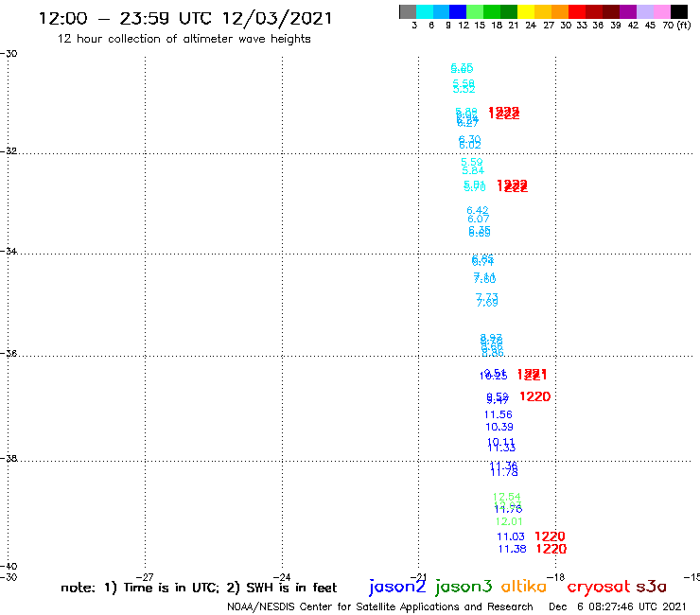Click the wave height value 5.52
700x615 pixels.
coord(464,89)
